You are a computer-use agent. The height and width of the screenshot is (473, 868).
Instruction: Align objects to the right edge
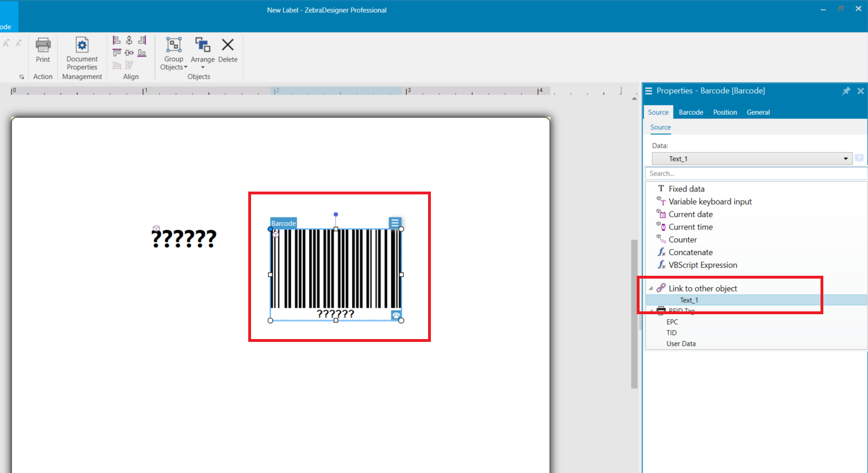coord(142,40)
